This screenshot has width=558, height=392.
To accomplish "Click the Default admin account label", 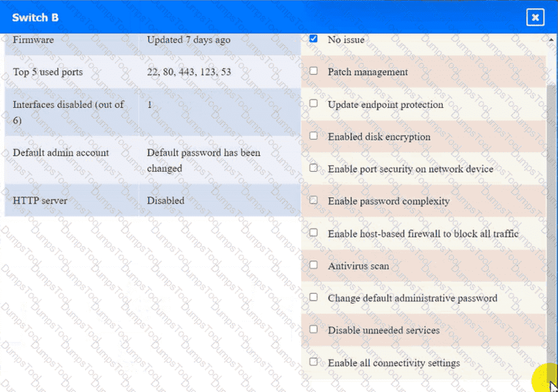I will (x=61, y=153).
